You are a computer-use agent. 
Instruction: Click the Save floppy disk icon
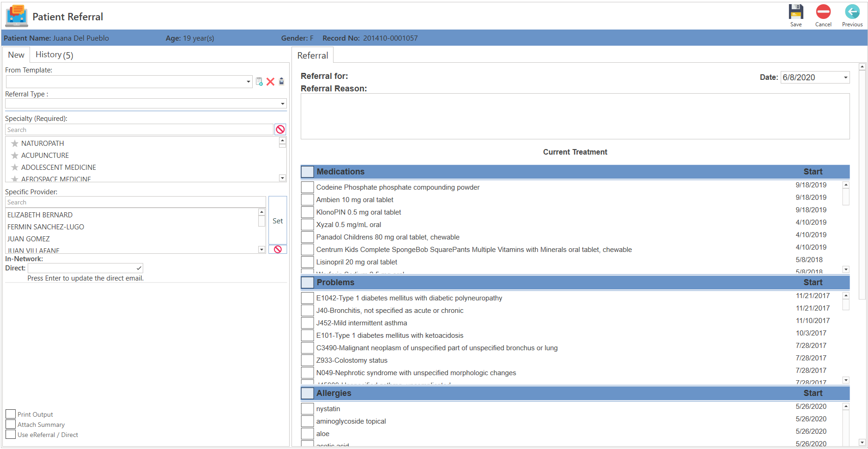click(795, 12)
